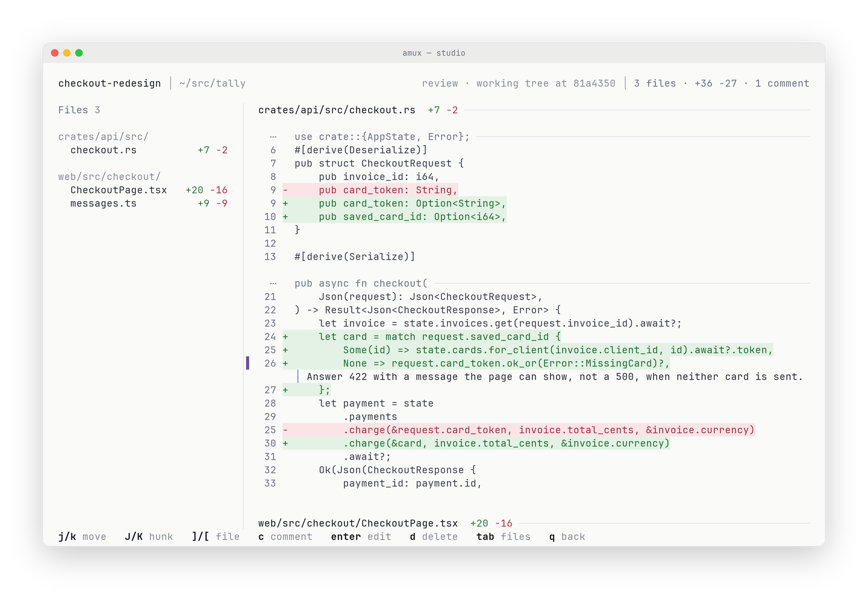Click 'J/K hunk' shortcut hint

click(x=149, y=537)
